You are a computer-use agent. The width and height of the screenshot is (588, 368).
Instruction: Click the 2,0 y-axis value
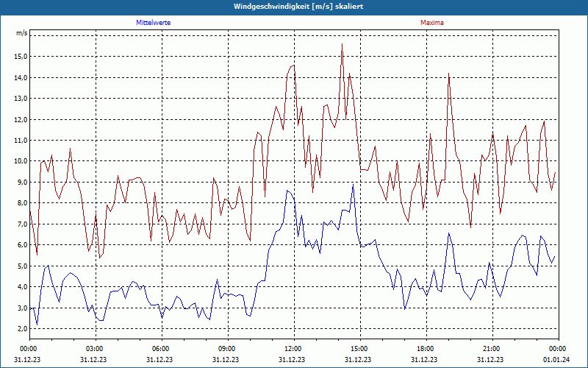tap(23, 328)
